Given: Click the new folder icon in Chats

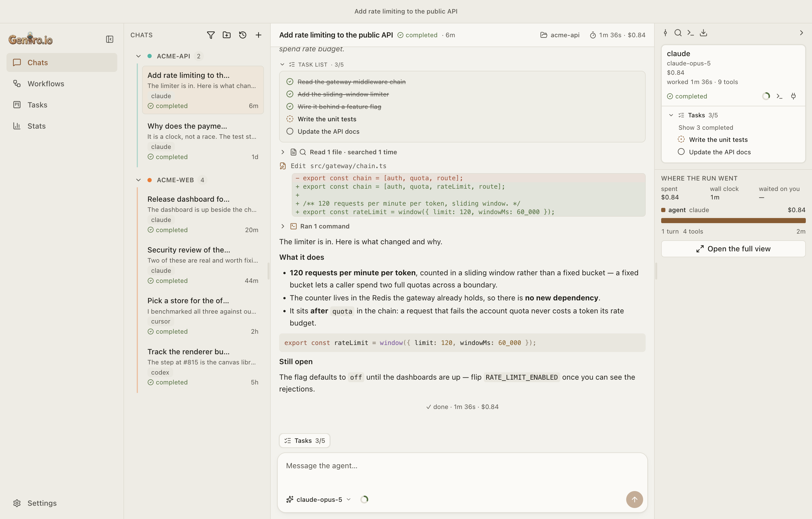Looking at the screenshot, I should [x=227, y=35].
